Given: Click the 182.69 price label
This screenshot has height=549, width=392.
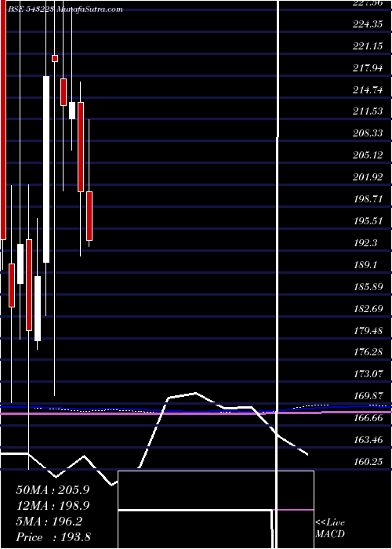Looking at the screenshot, I should 368,309.
